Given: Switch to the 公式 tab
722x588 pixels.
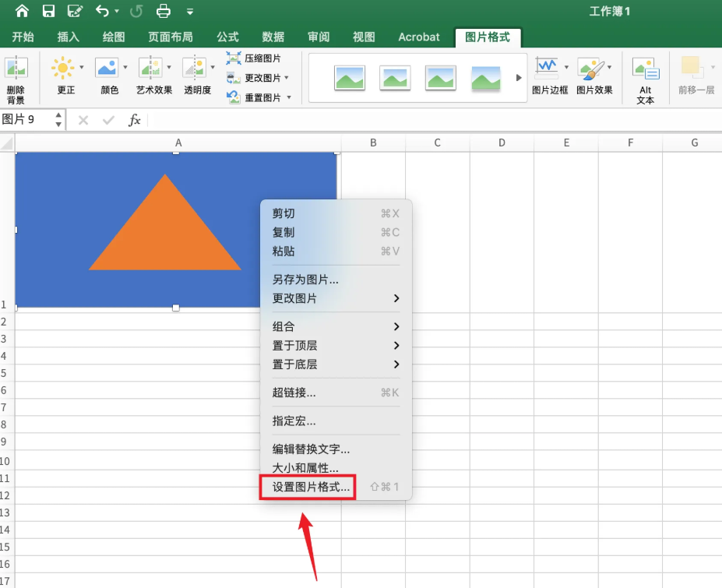Looking at the screenshot, I should [x=227, y=37].
